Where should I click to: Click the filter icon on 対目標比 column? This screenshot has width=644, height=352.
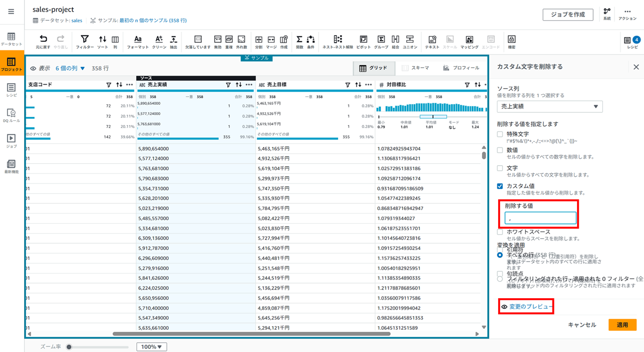(x=467, y=85)
